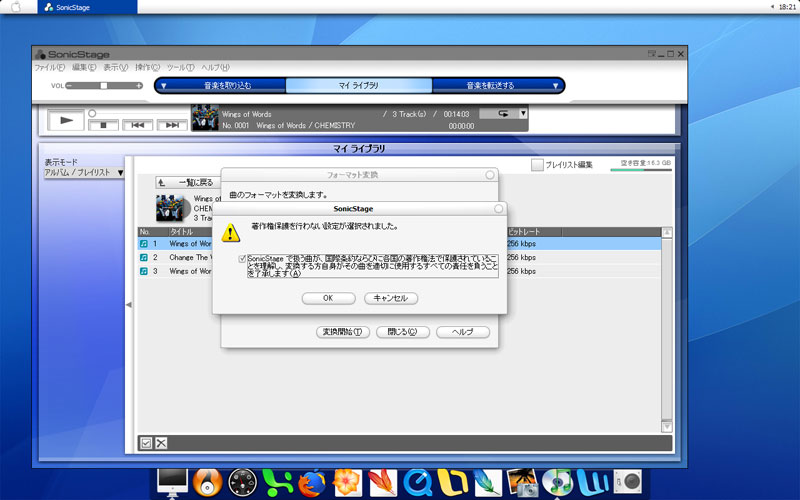The height and width of the screenshot is (500, 800).
Task: Click the repeat mode icon in player
Action: (x=503, y=113)
